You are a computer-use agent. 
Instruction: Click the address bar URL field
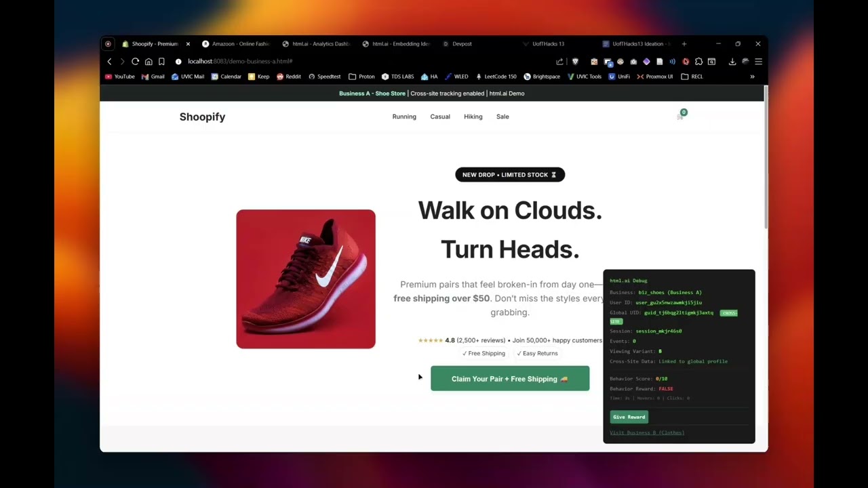(x=366, y=62)
